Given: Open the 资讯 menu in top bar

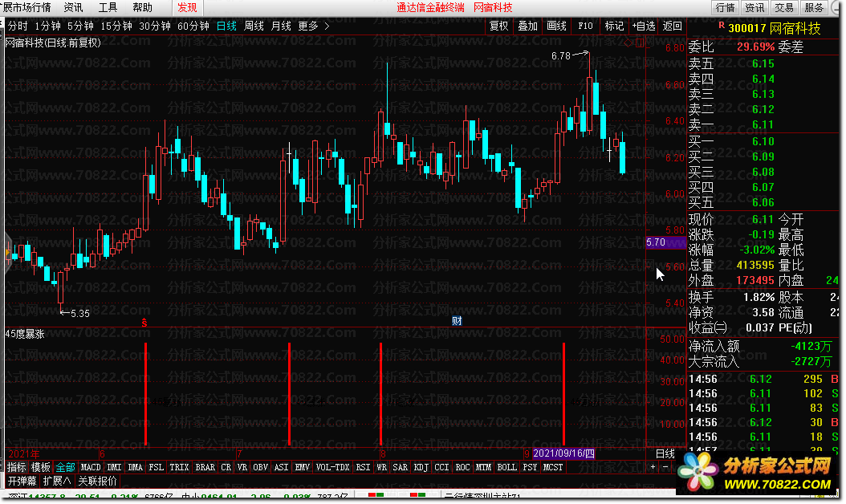Looking at the screenshot, I should [x=73, y=7].
